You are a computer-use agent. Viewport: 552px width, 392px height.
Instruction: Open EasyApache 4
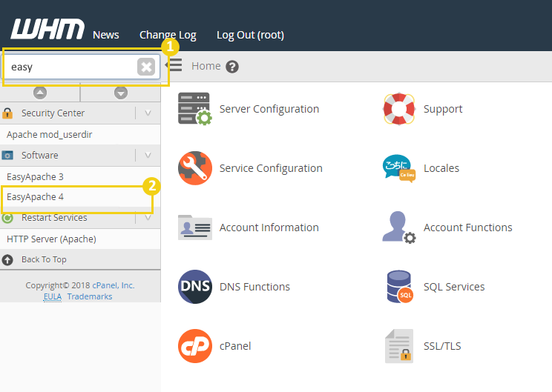click(x=35, y=197)
